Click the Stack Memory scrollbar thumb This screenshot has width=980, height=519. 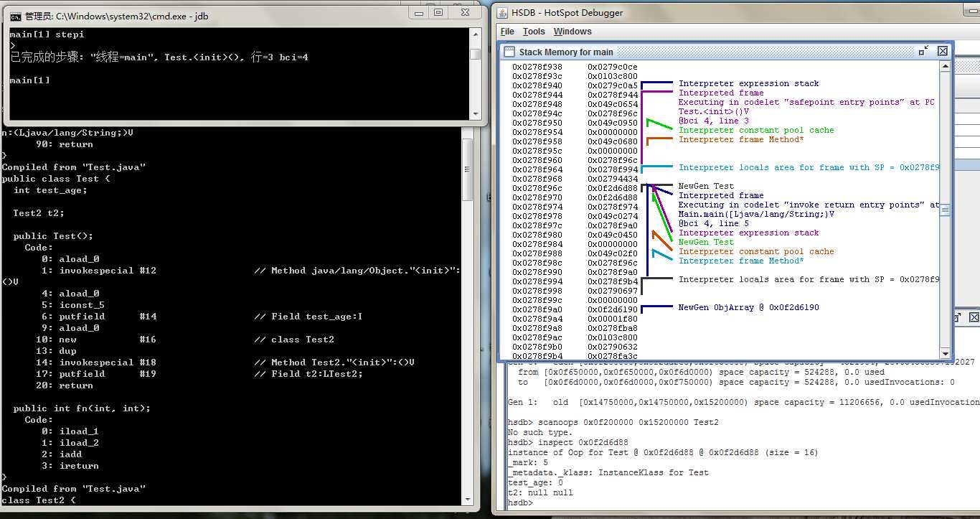coord(944,210)
